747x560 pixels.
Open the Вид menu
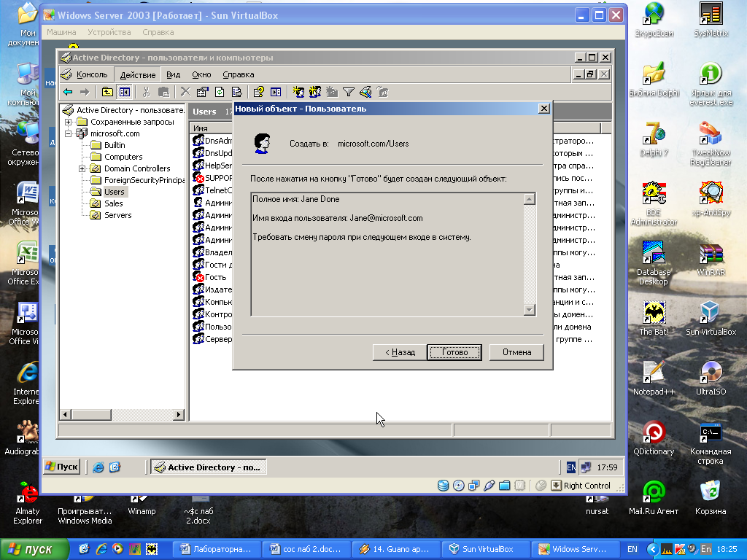174,75
